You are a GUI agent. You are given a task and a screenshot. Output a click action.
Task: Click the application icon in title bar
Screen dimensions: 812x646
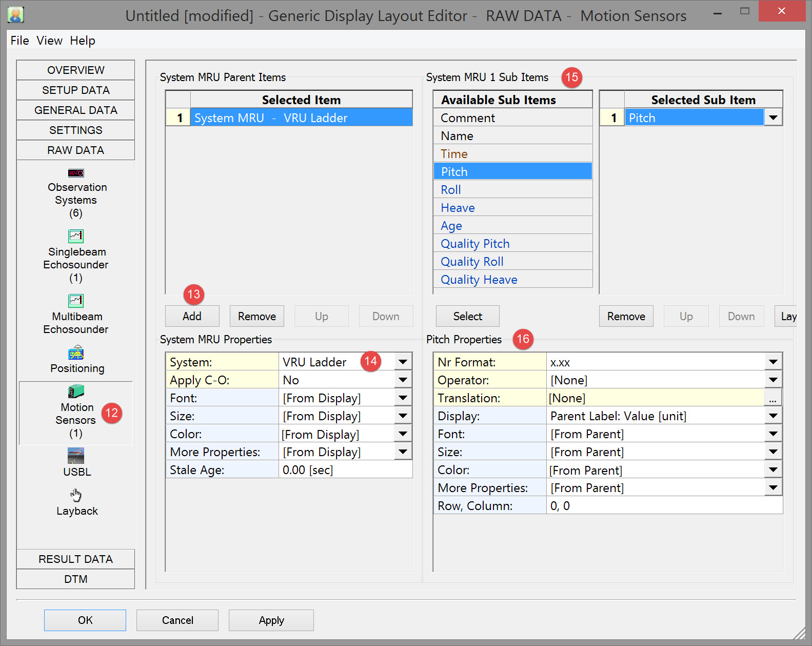coord(16,15)
